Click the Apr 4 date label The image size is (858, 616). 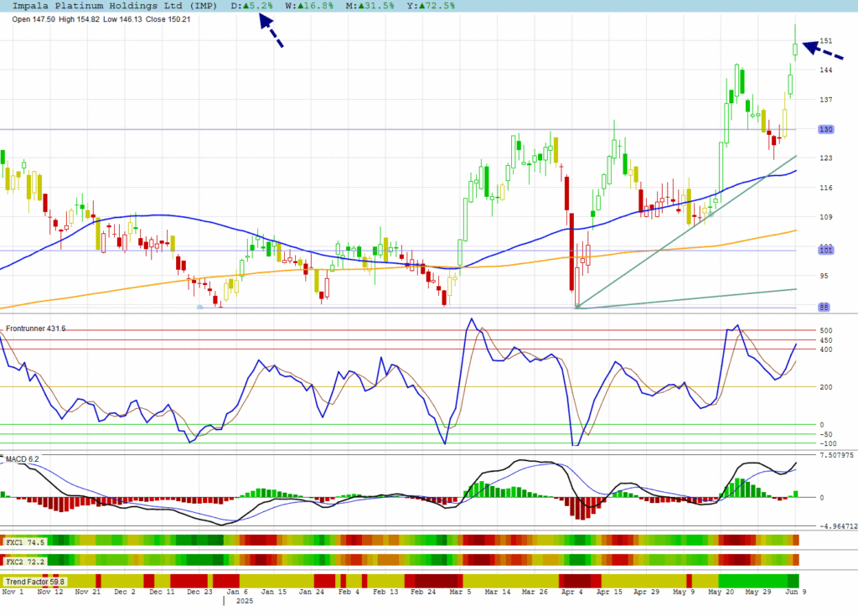click(572, 592)
